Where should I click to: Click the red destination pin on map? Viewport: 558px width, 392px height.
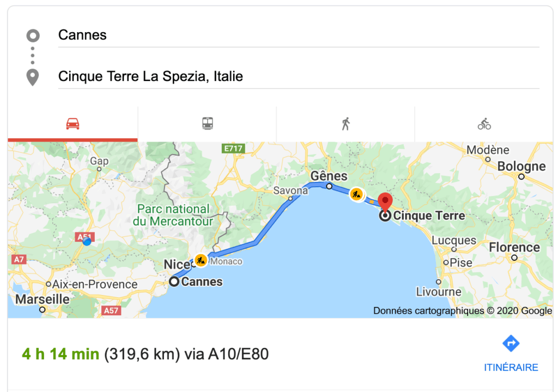[386, 202]
